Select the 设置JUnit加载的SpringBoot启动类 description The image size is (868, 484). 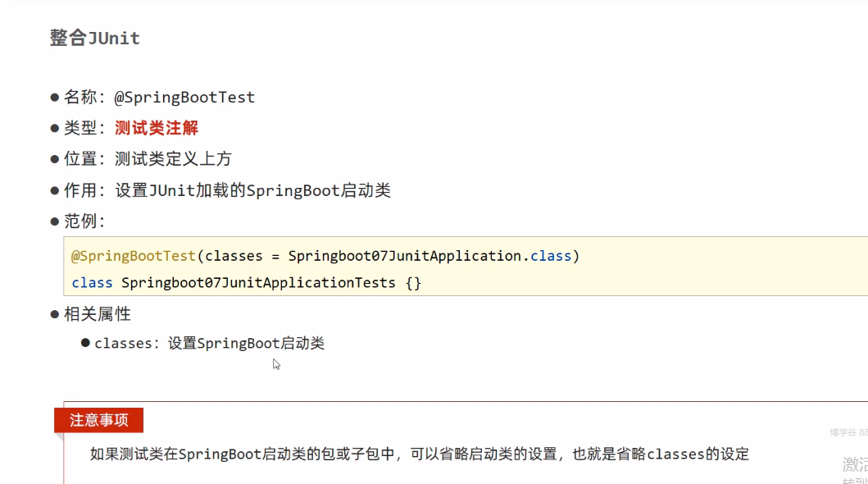pyautogui.click(x=252, y=190)
